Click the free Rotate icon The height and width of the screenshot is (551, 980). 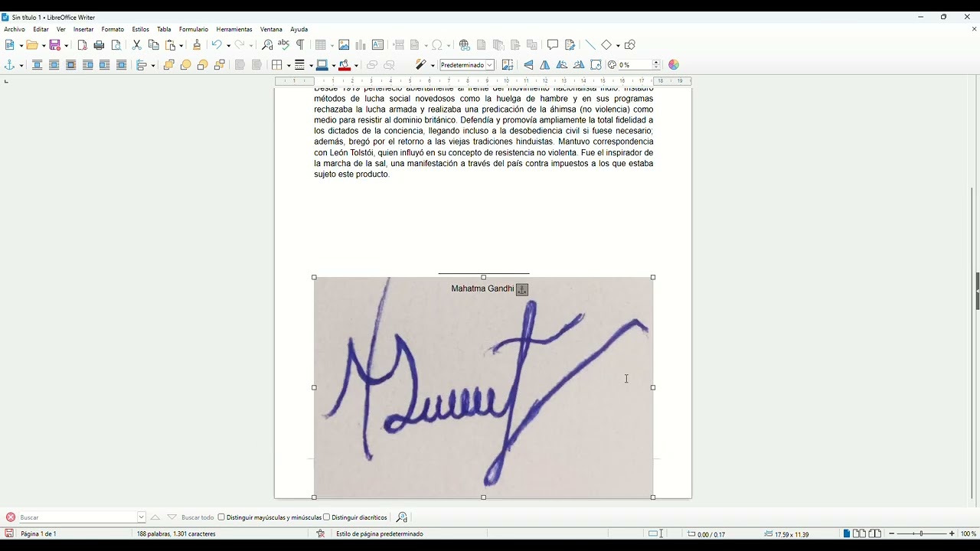point(596,65)
